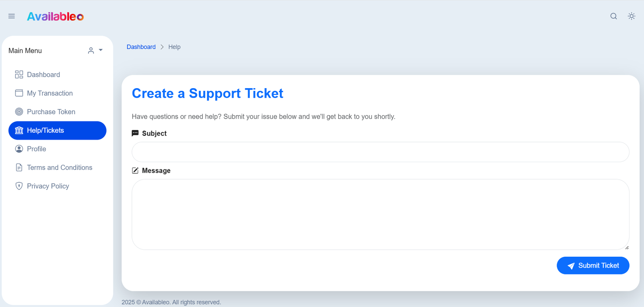Viewport: 644px width, 307px height.
Task: Follow the Dashboard breadcrumb link
Action: [x=141, y=47]
